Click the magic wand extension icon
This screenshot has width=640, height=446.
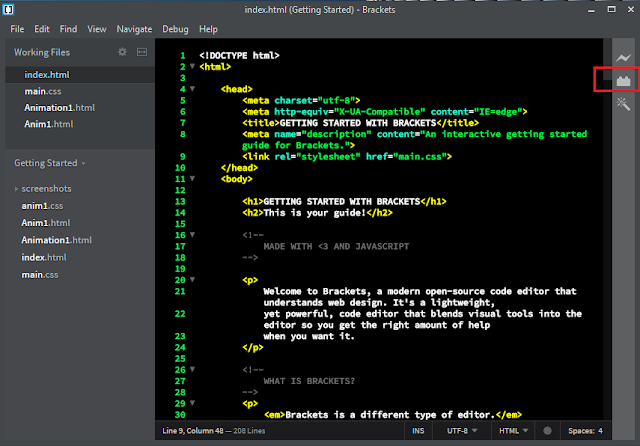[x=623, y=104]
